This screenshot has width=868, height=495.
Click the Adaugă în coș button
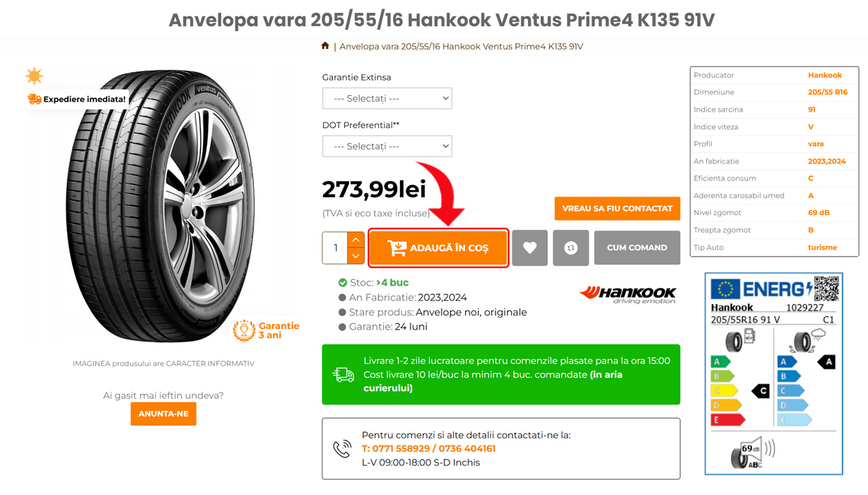click(x=438, y=248)
